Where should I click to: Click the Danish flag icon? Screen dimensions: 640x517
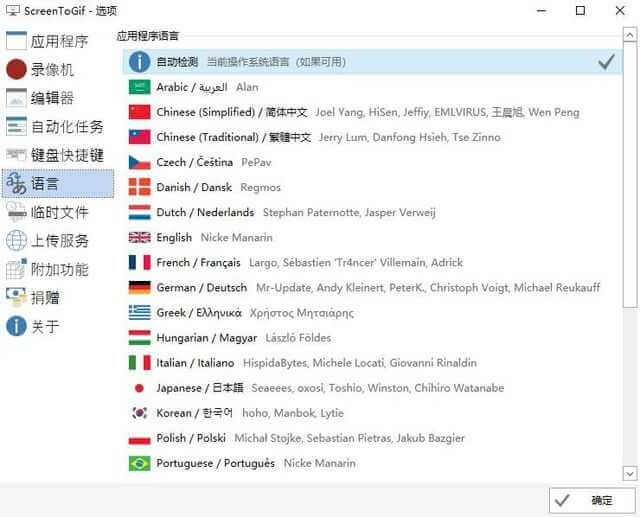click(x=140, y=187)
